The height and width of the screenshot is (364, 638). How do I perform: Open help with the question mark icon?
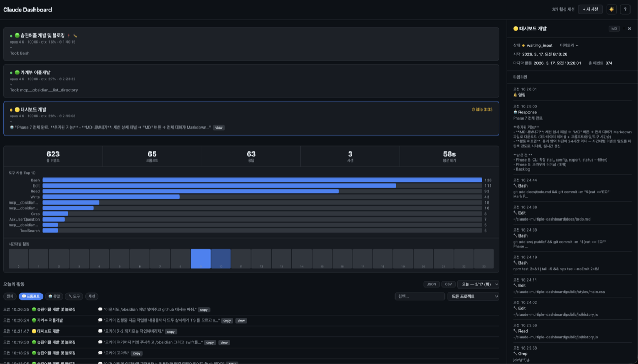coord(625,10)
